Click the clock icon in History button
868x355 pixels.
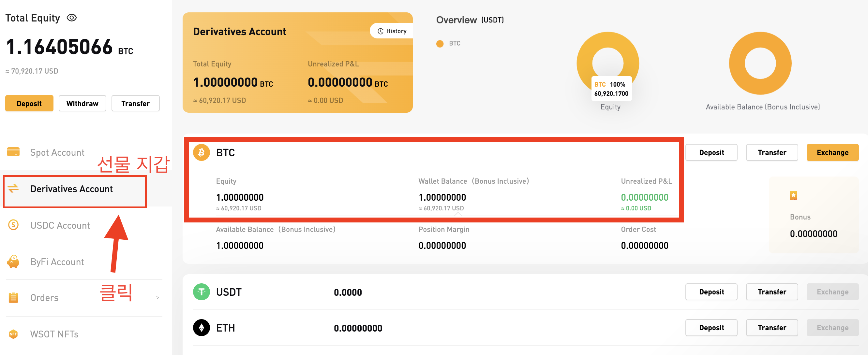[381, 31]
